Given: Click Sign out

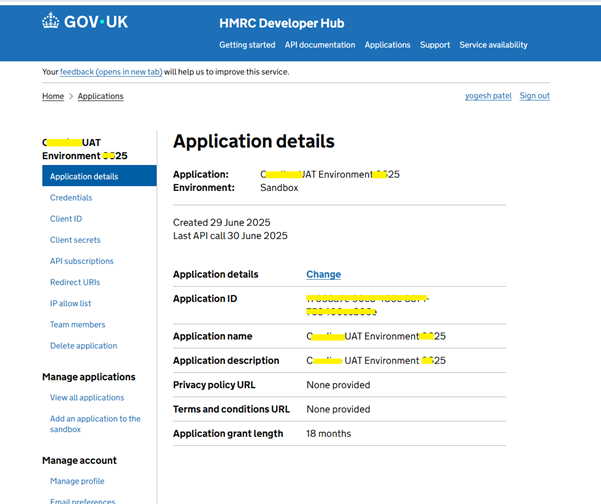Looking at the screenshot, I should tap(535, 96).
